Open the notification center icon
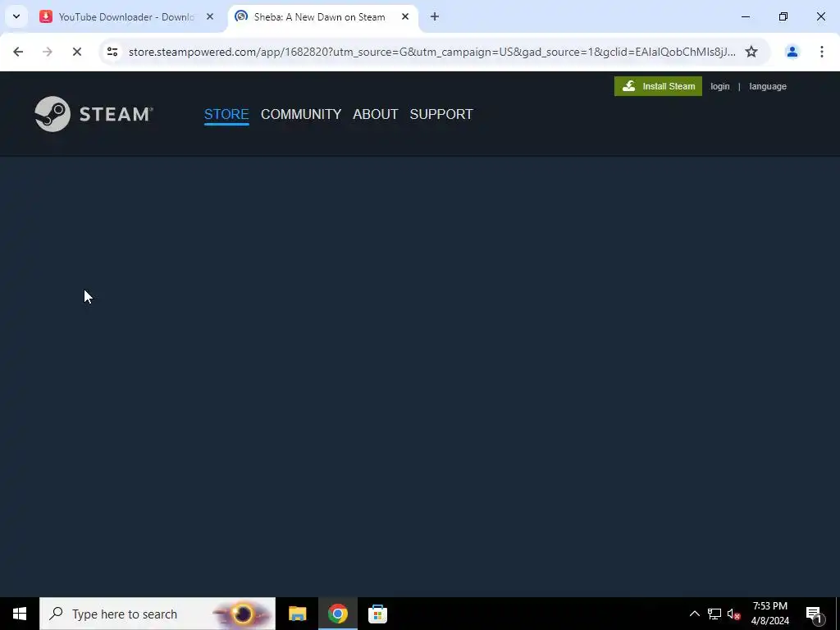This screenshot has height=630, width=840. click(815, 614)
